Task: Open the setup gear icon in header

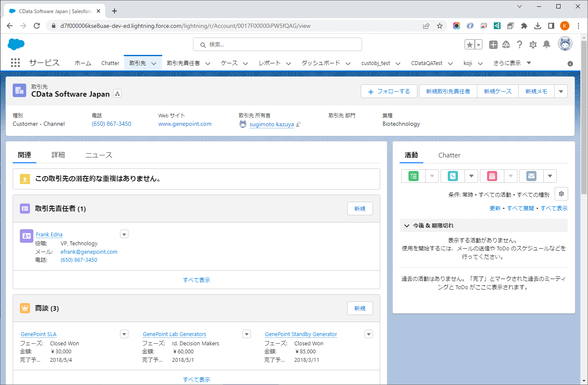Action: coord(533,44)
